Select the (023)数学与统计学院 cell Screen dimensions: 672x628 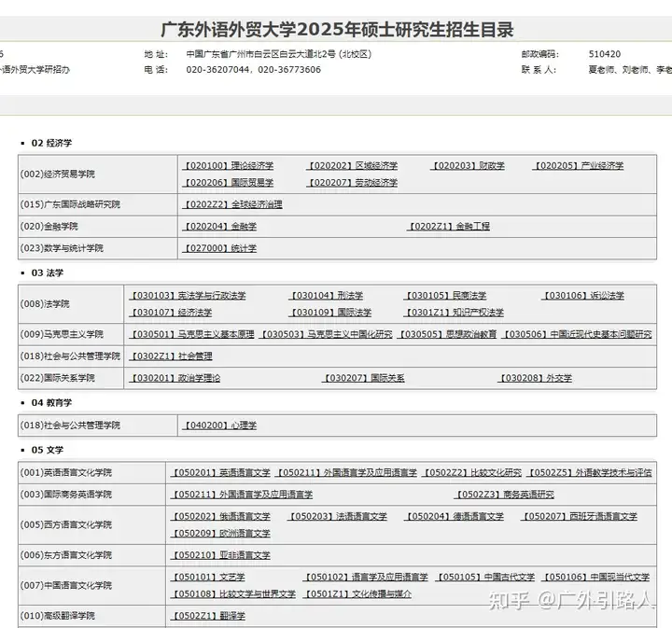98,248
